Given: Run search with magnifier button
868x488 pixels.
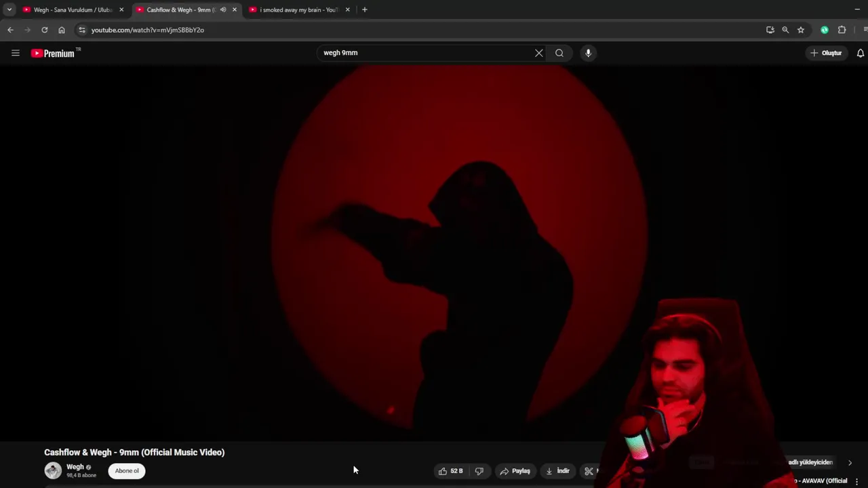Looking at the screenshot, I should point(559,53).
